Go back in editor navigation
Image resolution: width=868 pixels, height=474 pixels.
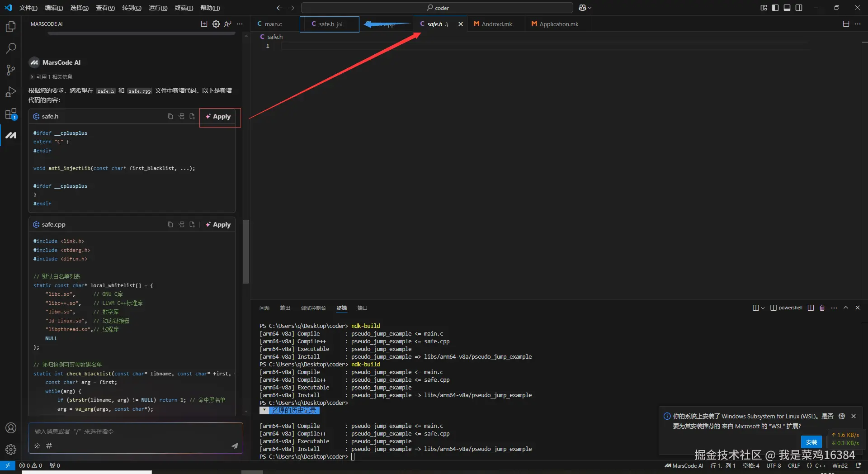click(x=279, y=8)
